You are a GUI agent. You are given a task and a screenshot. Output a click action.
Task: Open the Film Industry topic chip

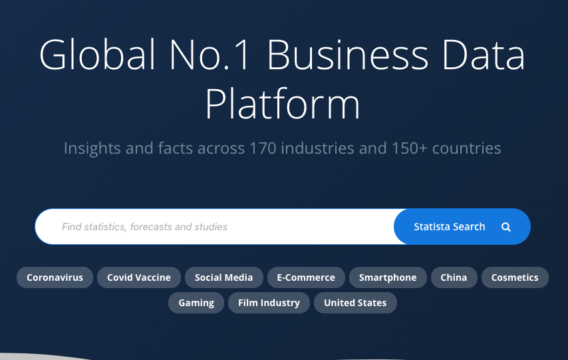point(269,303)
